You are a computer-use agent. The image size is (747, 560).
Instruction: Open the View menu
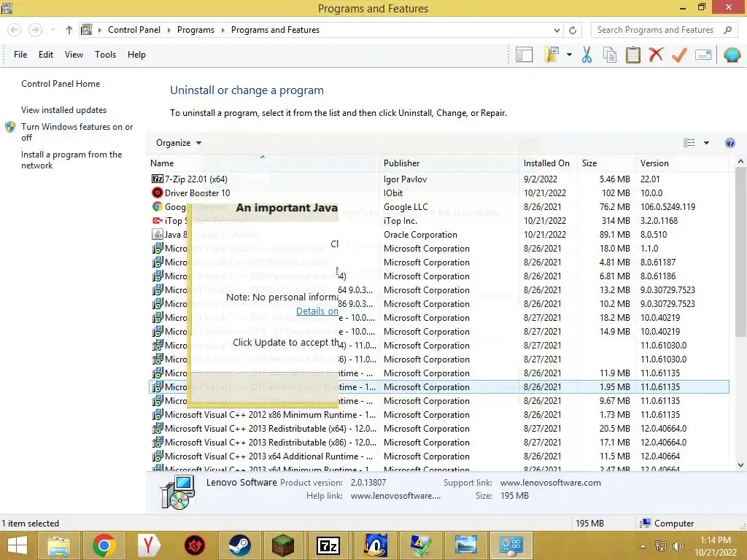pyautogui.click(x=74, y=55)
